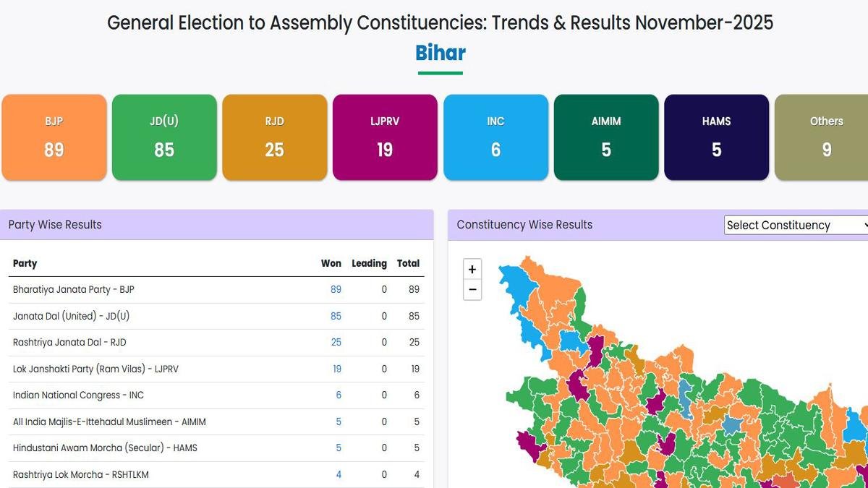Zoom out on the constituency map
This screenshot has width=868, height=488.
[x=472, y=290]
